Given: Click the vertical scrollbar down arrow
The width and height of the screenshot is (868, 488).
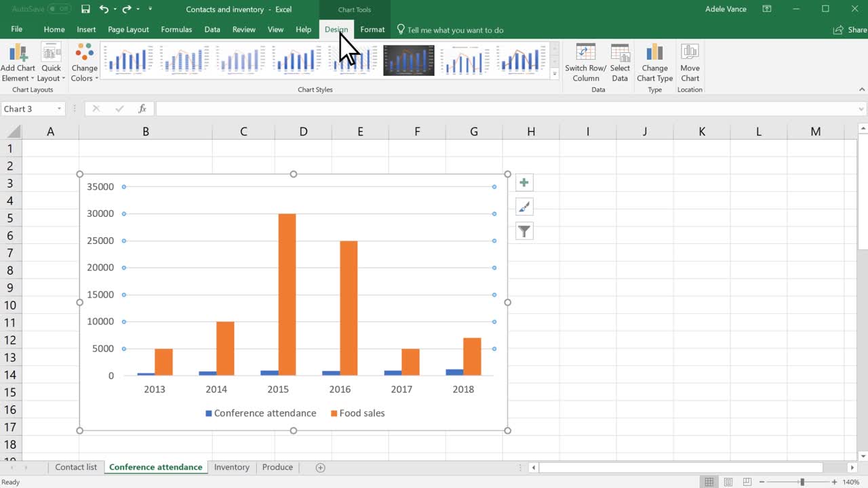Looking at the screenshot, I should pyautogui.click(x=863, y=455).
